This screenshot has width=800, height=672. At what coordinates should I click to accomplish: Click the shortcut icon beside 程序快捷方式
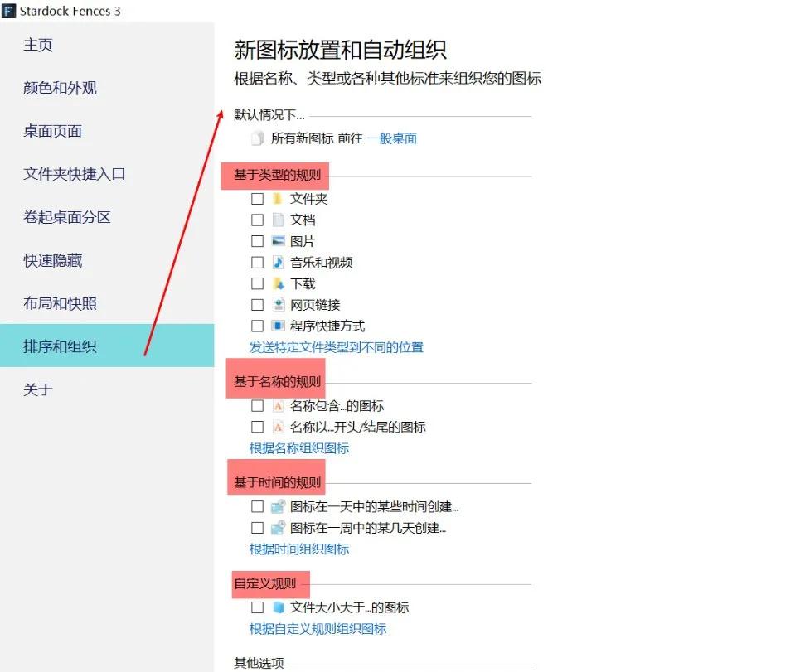279,326
